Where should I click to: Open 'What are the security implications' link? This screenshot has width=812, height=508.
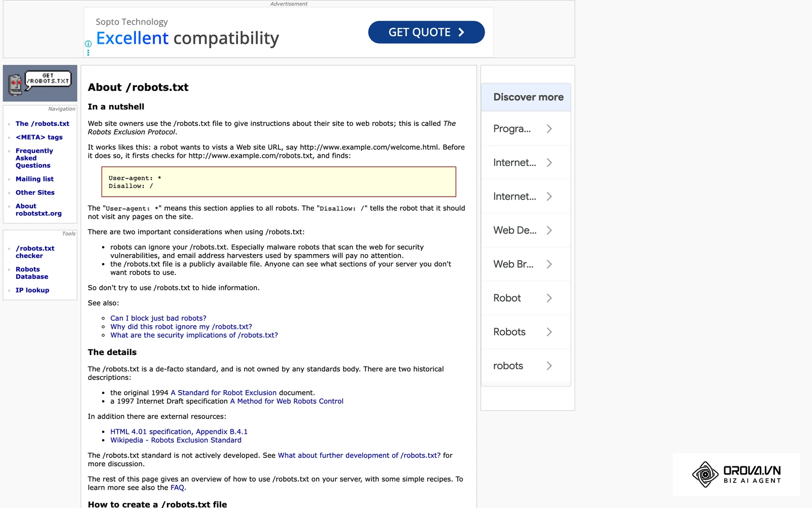click(194, 335)
